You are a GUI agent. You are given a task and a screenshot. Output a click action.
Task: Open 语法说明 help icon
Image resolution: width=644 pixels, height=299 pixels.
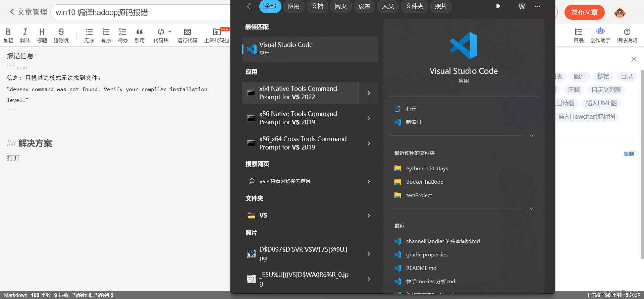pos(627,36)
